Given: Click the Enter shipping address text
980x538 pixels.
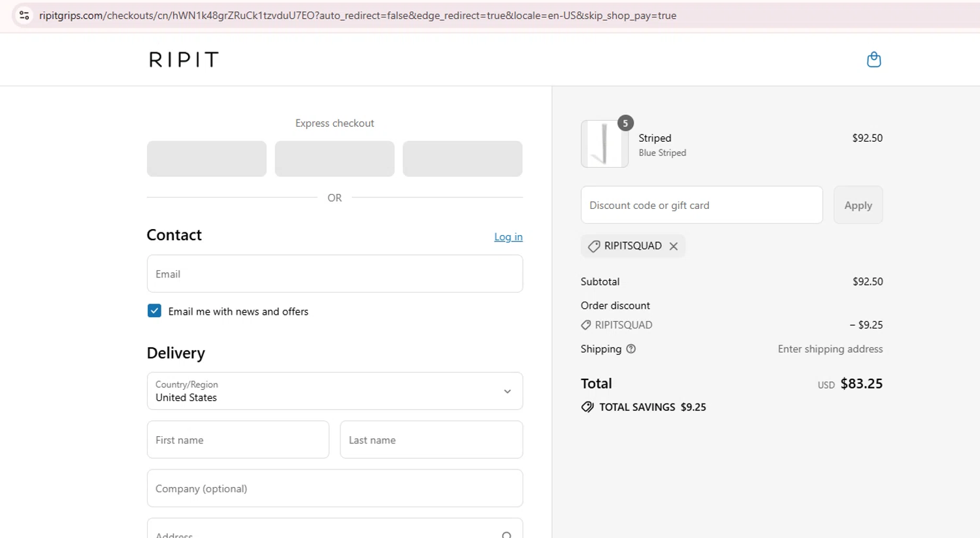Looking at the screenshot, I should tap(830, 349).
